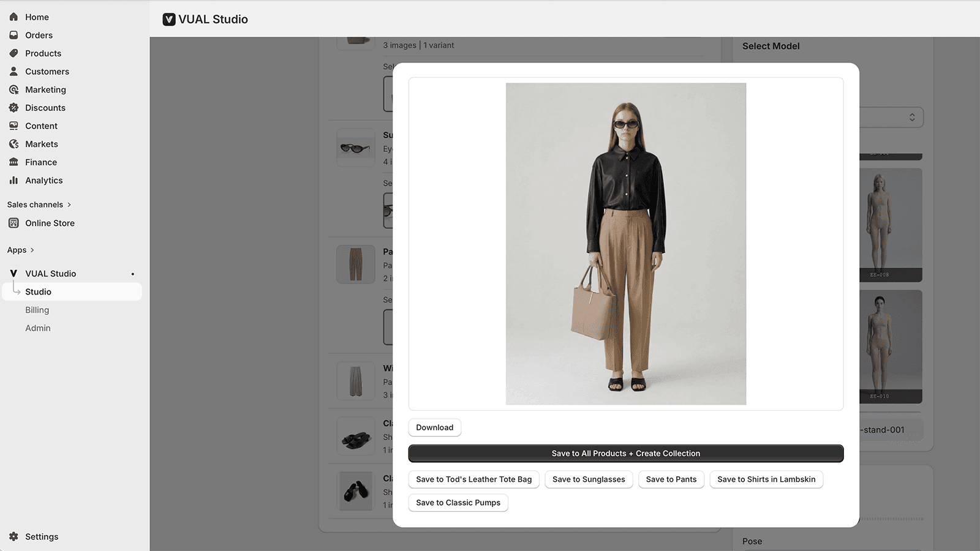Click the Analytics bar chart icon
This screenshot has height=551, width=980.
click(13, 181)
